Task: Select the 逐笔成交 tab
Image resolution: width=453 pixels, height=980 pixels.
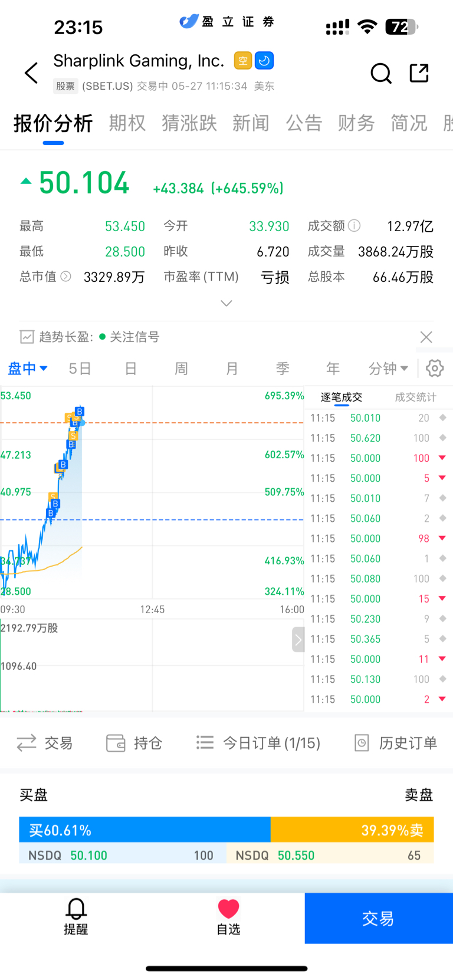Action: tap(342, 397)
